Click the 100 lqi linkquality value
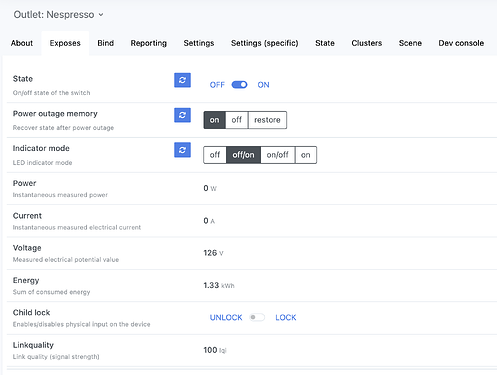497x375 pixels. click(x=215, y=350)
